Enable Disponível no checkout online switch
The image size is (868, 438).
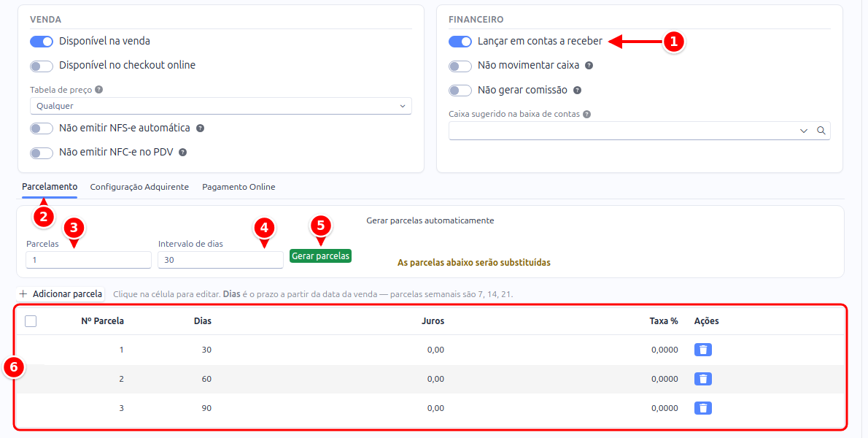(x=42, y=66)
